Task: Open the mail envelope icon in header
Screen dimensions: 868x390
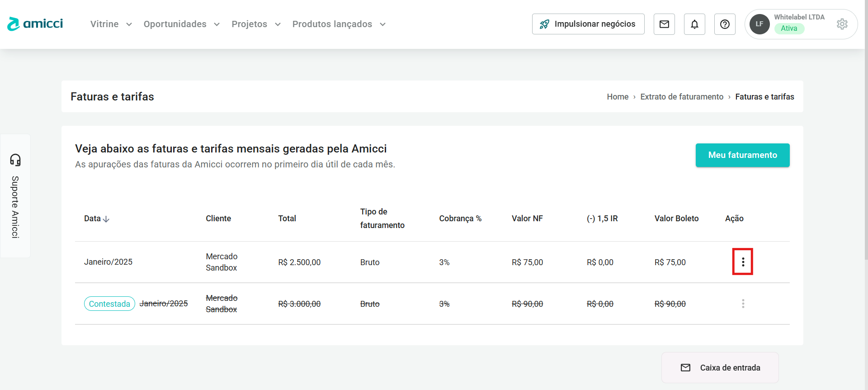Action: (x=664, y=24)
